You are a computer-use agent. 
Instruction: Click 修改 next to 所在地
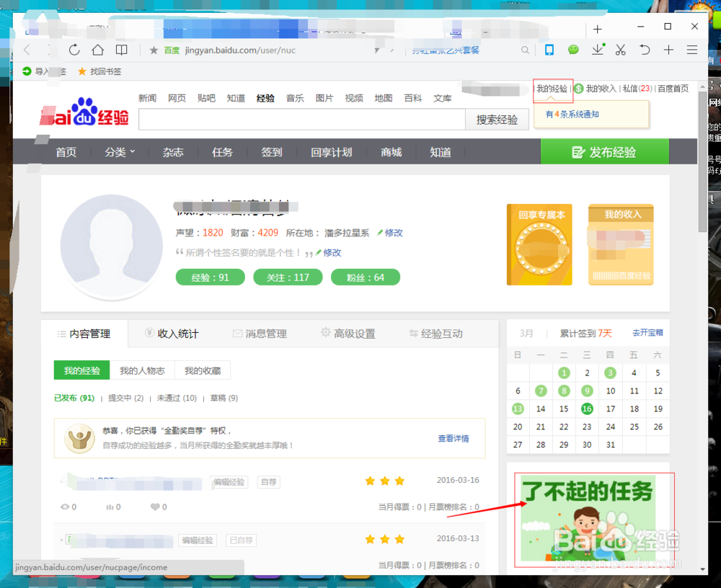click(394, 233)
